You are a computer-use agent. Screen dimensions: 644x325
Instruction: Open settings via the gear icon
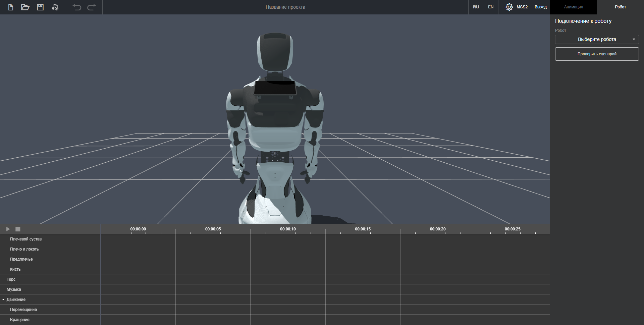click(x=509, y=7)
